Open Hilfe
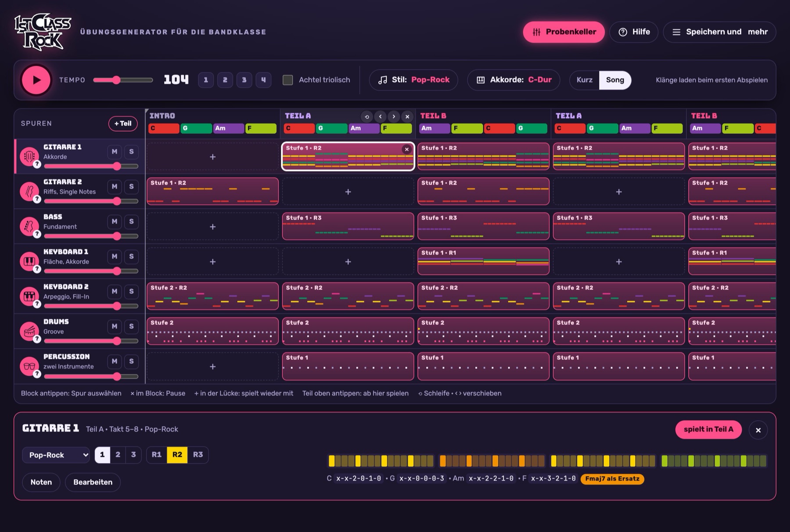 coord(634,32)
